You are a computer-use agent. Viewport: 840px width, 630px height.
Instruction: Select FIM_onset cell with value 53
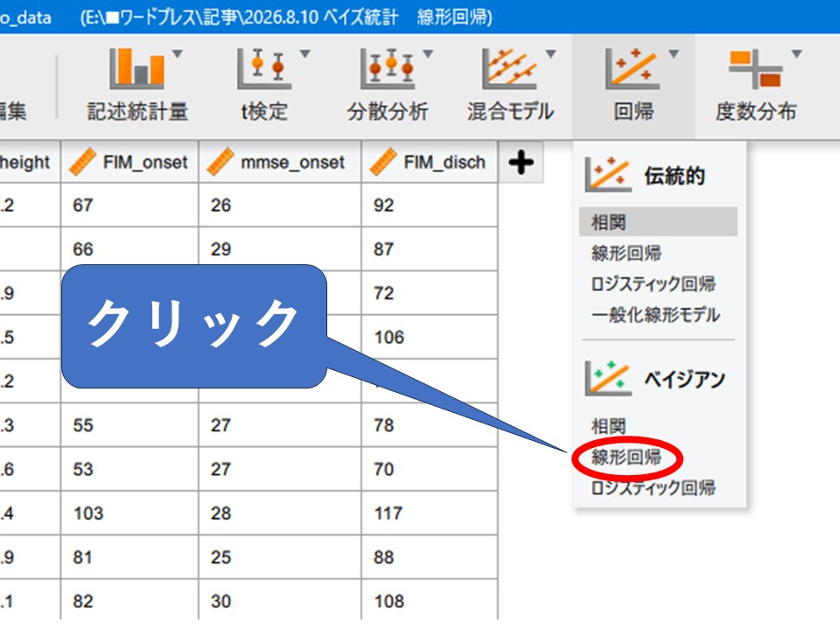129,469
